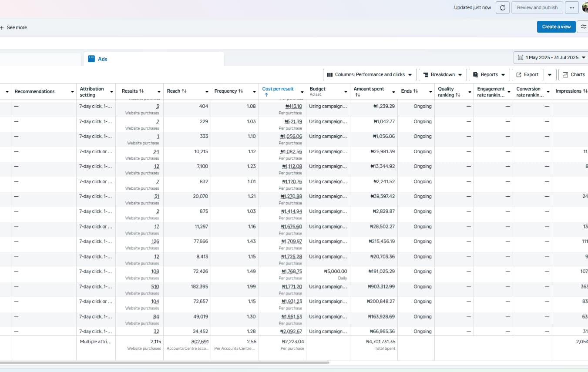
Task: Switch to the Ads tab
Action: coord(103,59)
